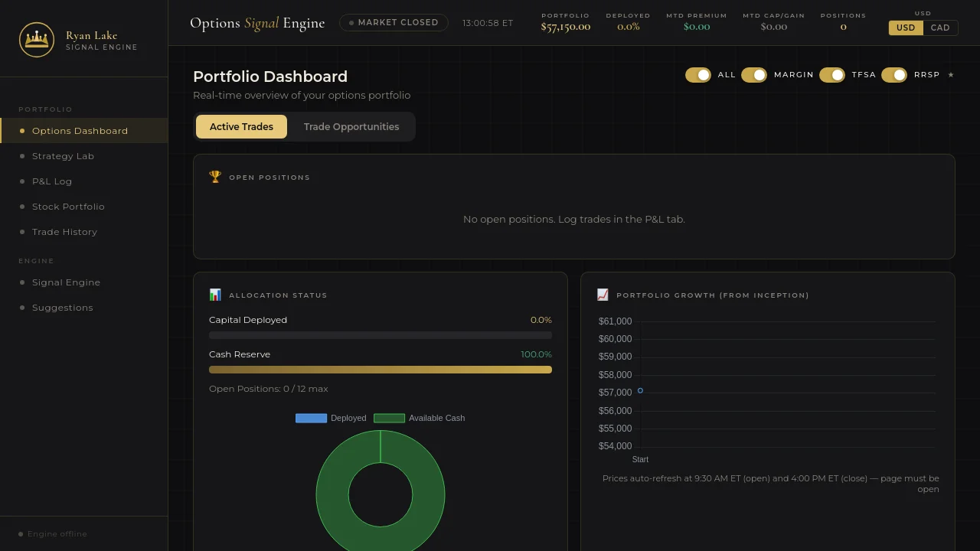Screen dimensions: 980x551
Task: Click the trophy icon beside Open Positions
Action: [215, 177]
